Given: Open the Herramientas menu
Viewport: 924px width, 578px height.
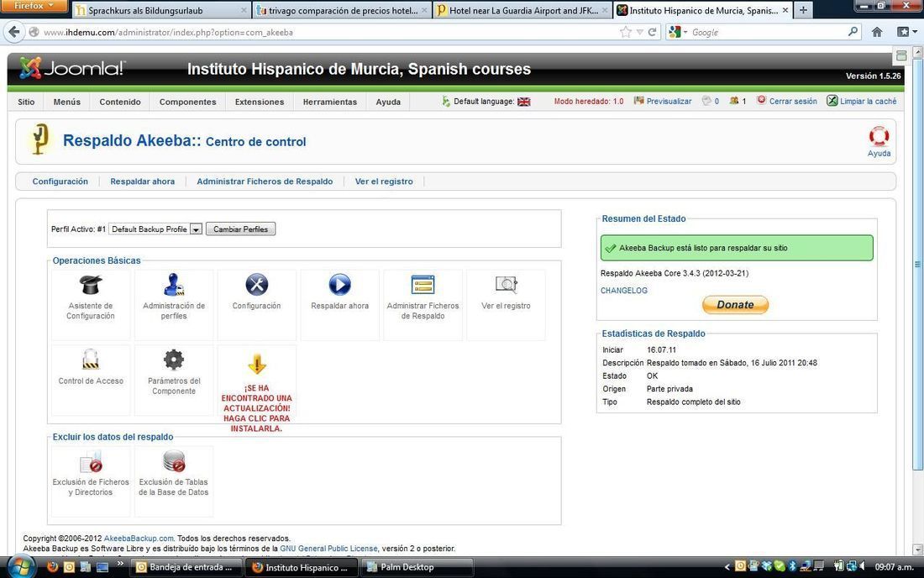Looking at the screenshot, I should coord(330,102).
